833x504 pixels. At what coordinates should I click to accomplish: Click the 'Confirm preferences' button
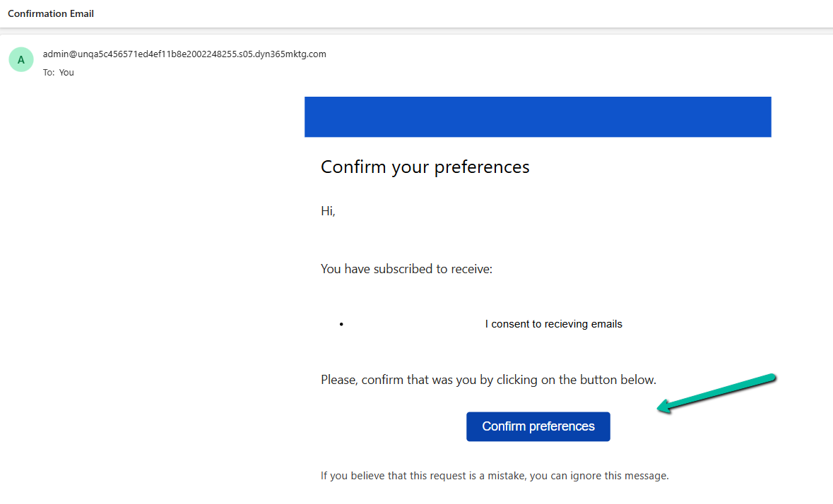tap(538, 426)
